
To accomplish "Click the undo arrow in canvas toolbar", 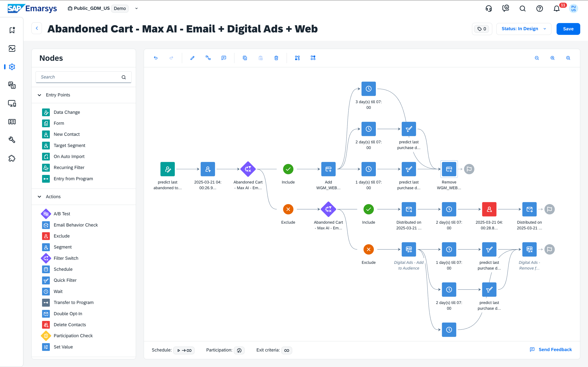I will (x=156, y=58).
